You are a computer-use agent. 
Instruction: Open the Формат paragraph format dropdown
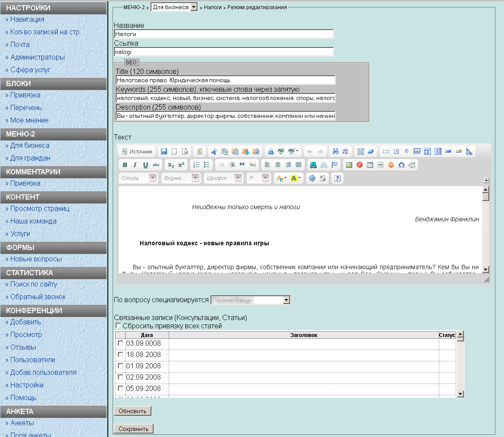pos(181,178)
